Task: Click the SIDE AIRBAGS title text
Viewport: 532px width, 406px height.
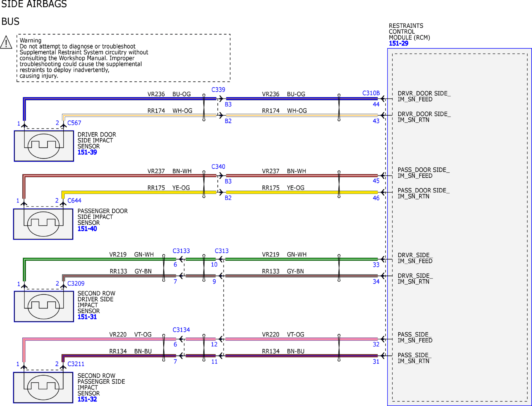Action: [x=34, y=4]
